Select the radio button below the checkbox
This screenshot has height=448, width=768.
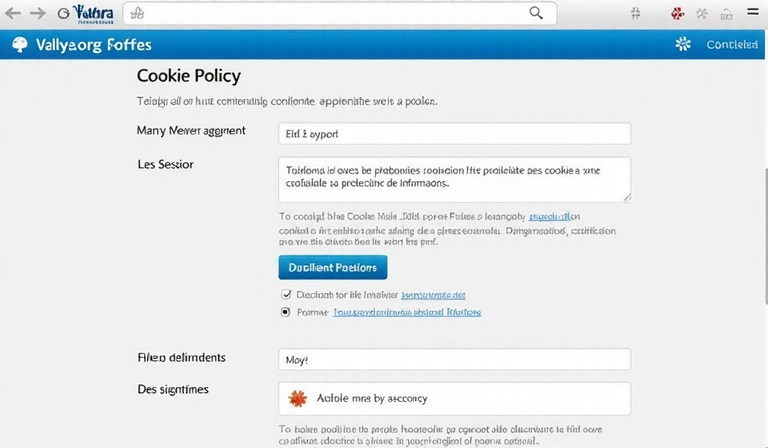pos(285,312)
